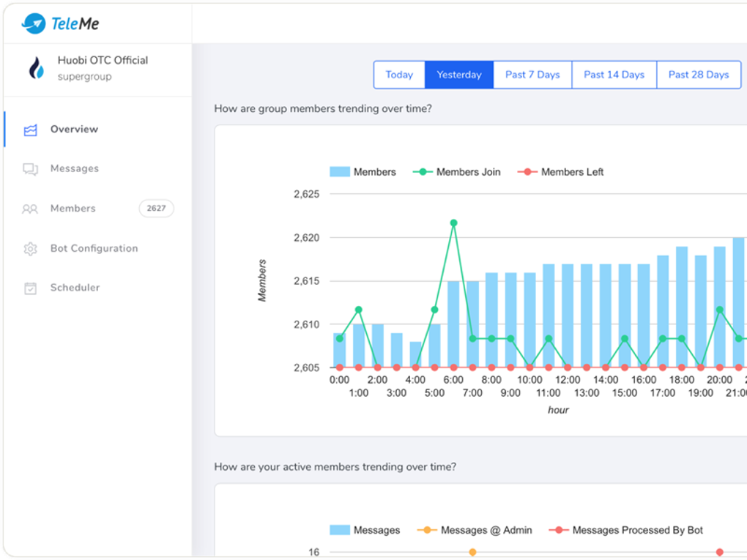Click the Messages speech bubble icon
Viewport: 747px width, 560px height.
[x=31, y=169]
